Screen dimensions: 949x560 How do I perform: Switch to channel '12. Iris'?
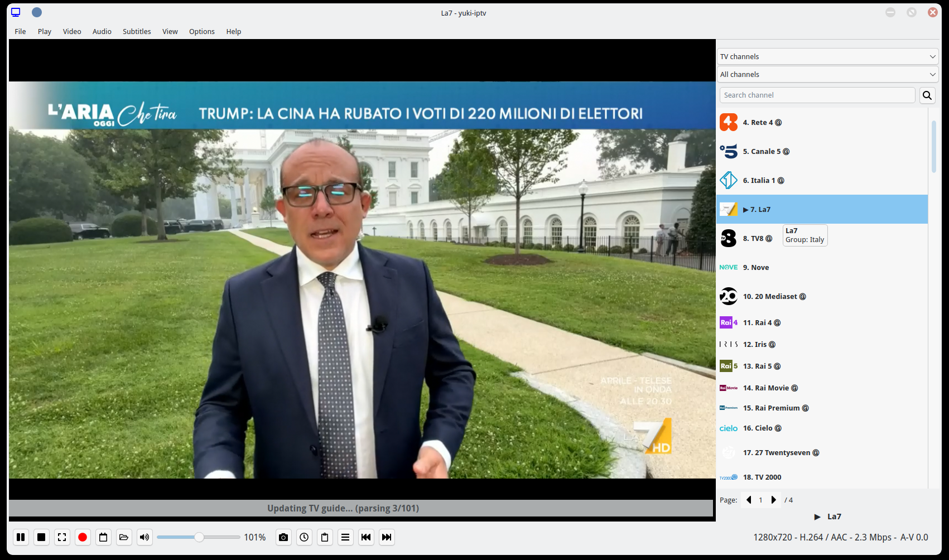coord(822,344)
